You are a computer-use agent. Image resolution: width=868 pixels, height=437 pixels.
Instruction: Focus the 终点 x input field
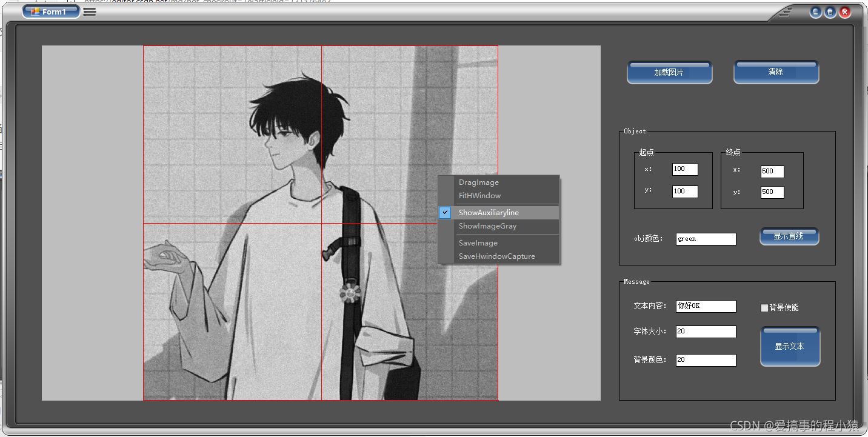tap(772, 172)
